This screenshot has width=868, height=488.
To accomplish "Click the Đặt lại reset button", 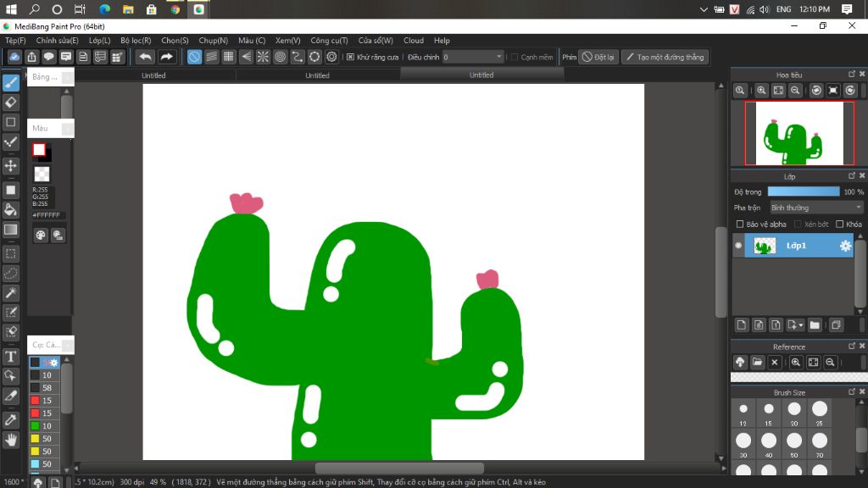I will pos(598,57).
